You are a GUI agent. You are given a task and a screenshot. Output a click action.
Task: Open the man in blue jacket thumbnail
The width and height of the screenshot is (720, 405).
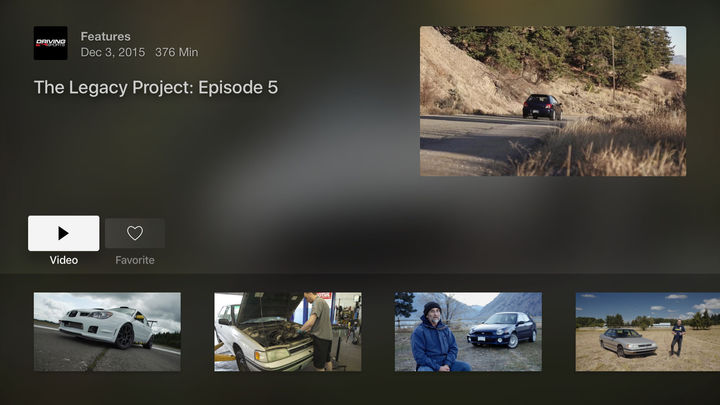(x=468, y=332)
